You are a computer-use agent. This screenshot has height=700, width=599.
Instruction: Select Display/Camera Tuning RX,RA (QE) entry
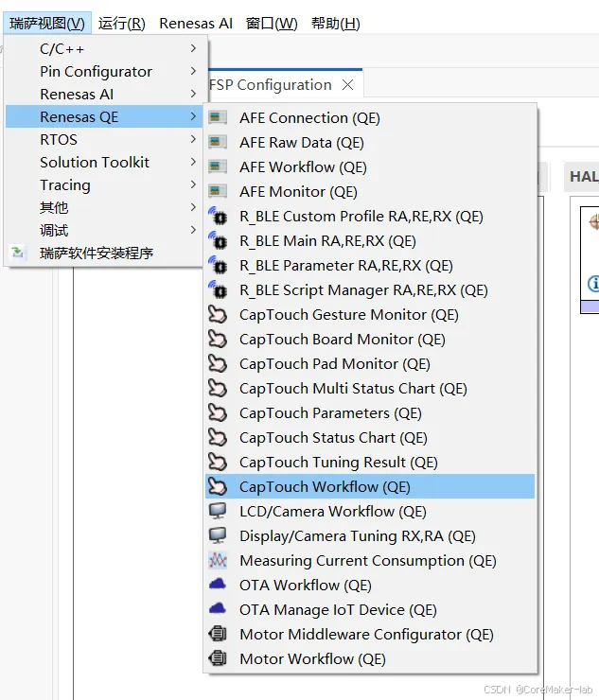pyautogui.click(x=370, y=535)
